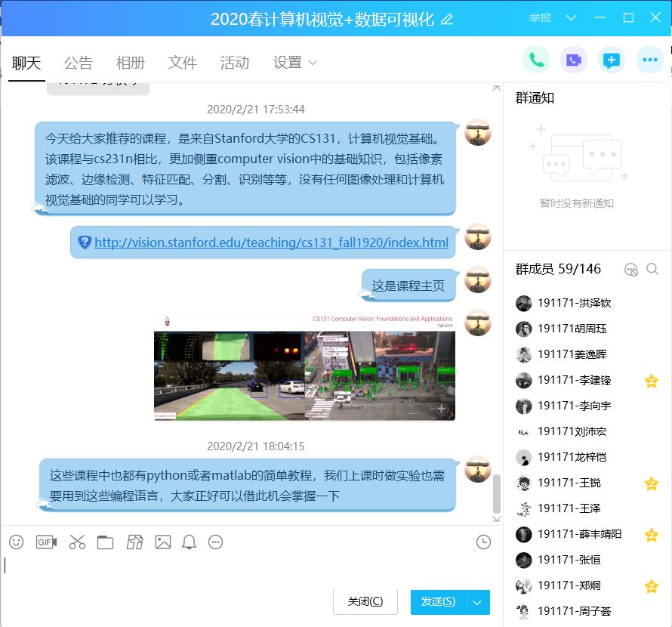Select member 191171-周子荟
Viewport: 672px width, 627px height.
[587, 611]
